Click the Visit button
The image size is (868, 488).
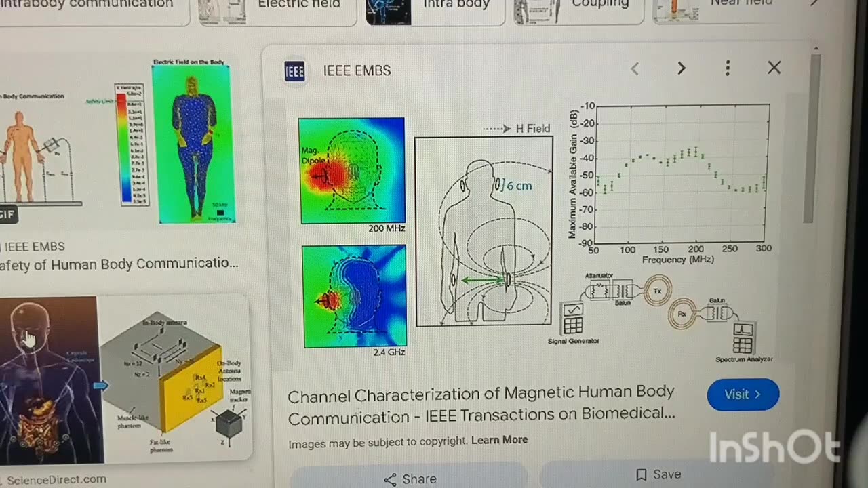[x=743, y=394]
